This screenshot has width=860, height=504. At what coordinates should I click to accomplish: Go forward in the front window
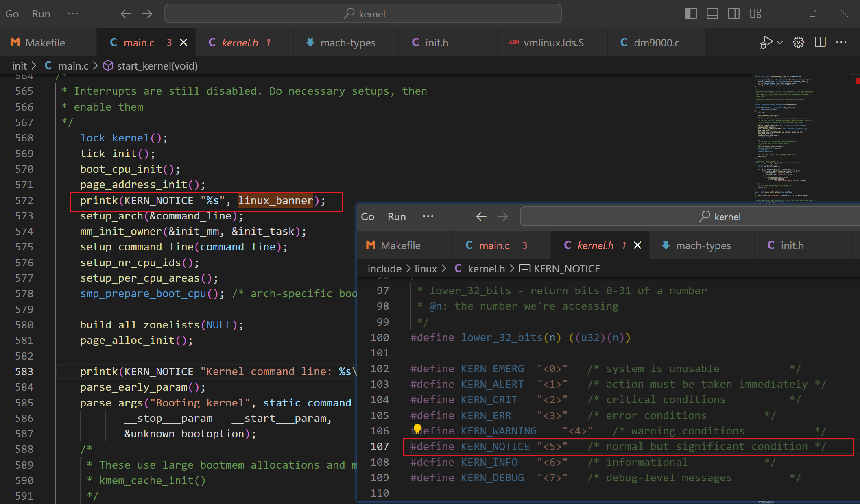tap(502, 217)
